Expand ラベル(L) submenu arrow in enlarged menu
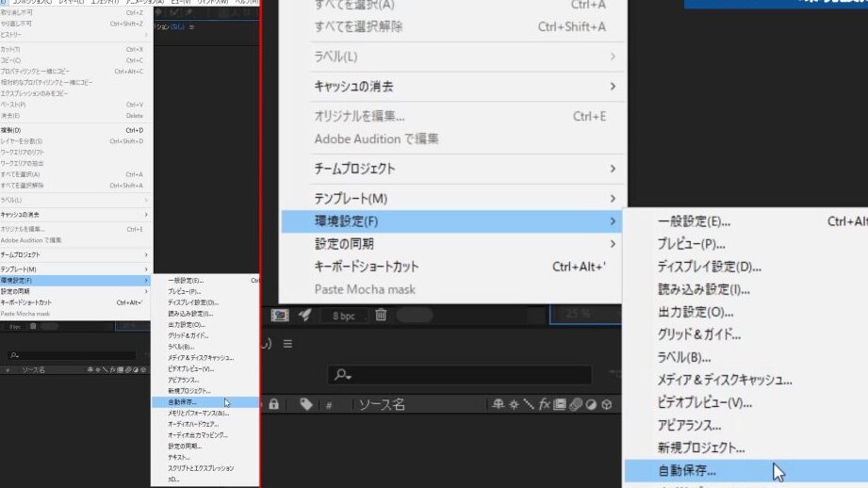This screenshot has height=488, width=868. coord(613,57)
